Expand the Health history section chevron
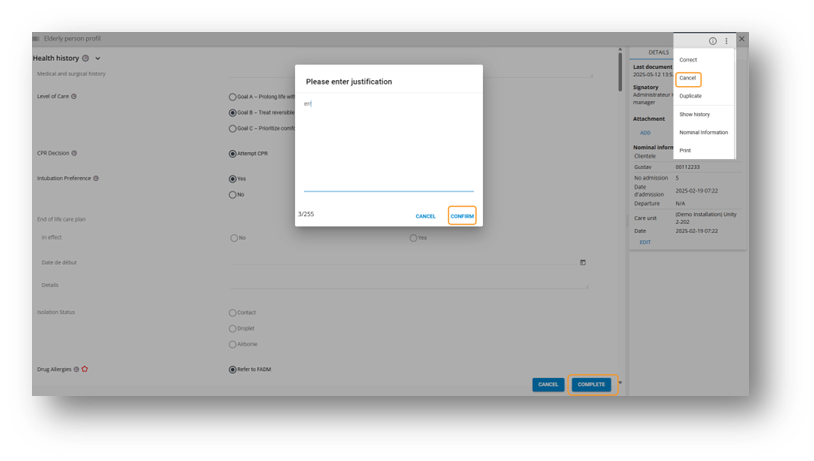This screenshot has height=461, width=814. pos(98,59)
